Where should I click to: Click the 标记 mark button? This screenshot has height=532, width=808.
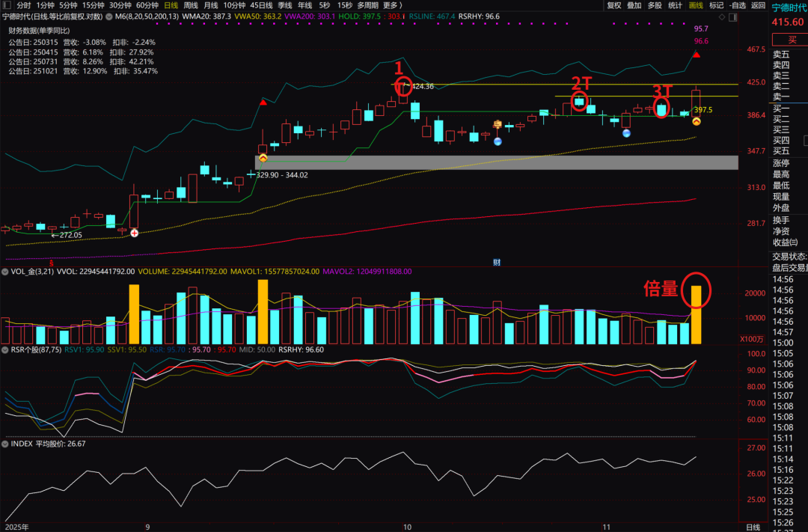(716, 5)
